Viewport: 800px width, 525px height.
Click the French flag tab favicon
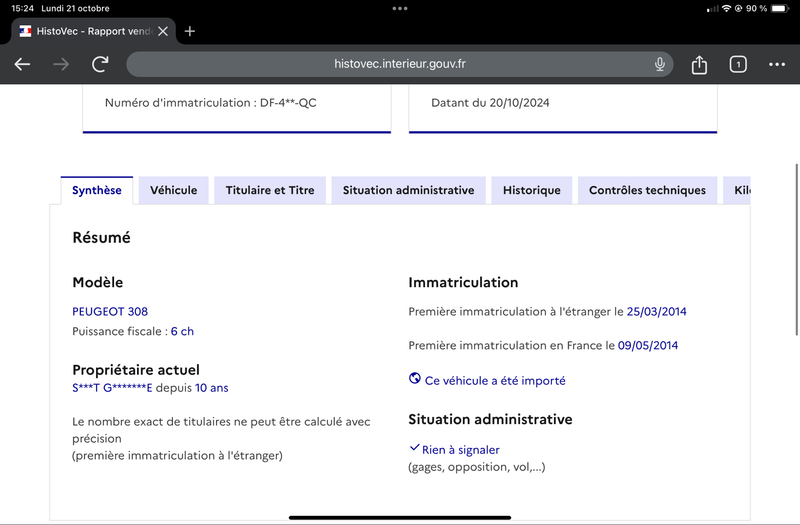coord(25,32)
